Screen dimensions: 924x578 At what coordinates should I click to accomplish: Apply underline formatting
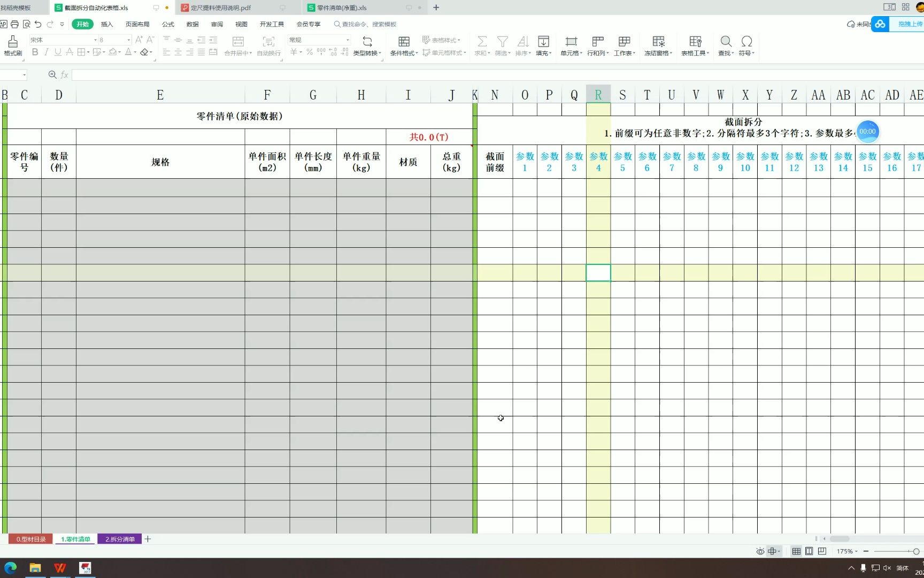[x=58, y=52]
